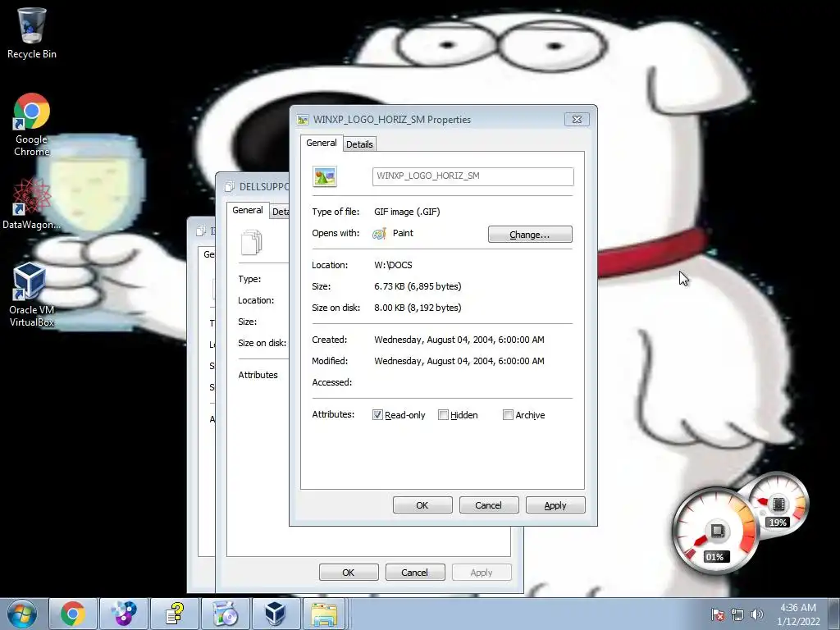This screenshot has height=630, width=840.
Task: Close the WINXP_LOGO_HORIZ_SM Properties window
Action: (x=577, y=120)
